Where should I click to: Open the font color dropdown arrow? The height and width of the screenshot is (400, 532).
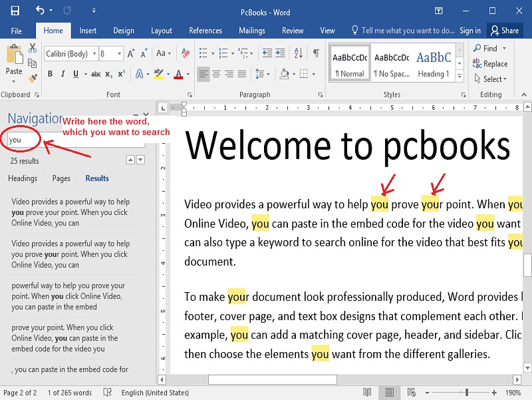click(188, 74)
